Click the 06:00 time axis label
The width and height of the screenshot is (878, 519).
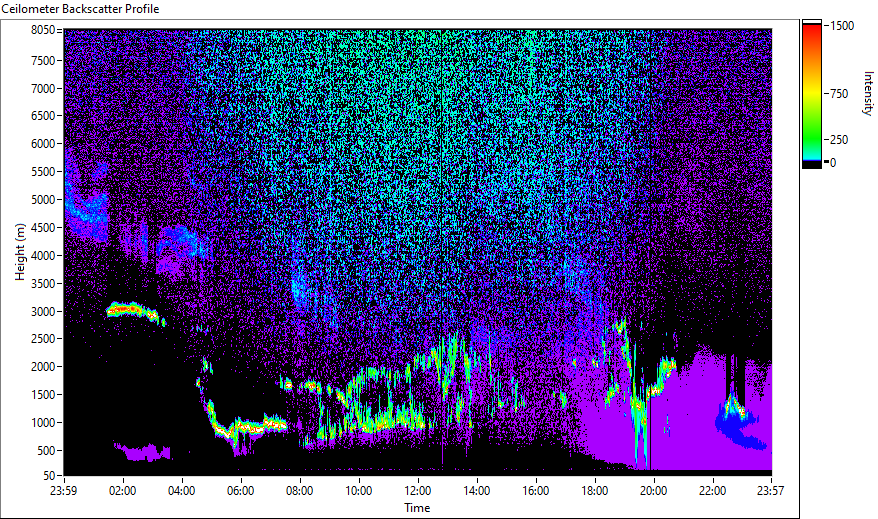click(240, 491)
